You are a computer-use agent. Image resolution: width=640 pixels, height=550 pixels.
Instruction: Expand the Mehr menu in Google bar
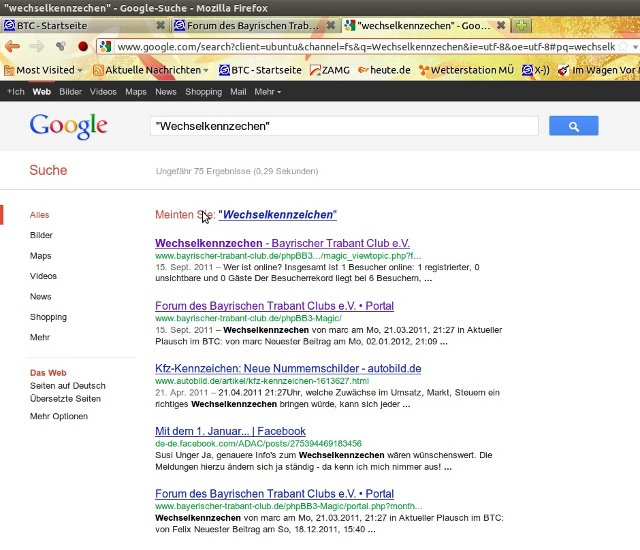point(268,92)
